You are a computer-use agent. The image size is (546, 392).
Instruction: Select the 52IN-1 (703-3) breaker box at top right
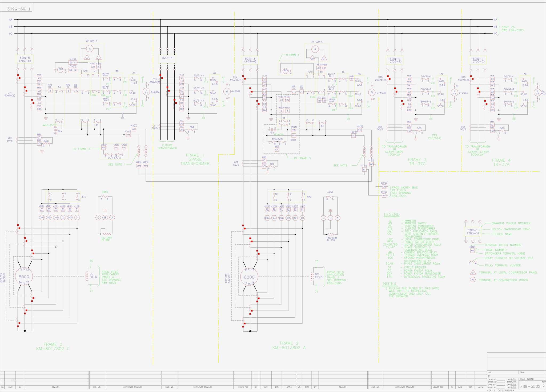478,60
